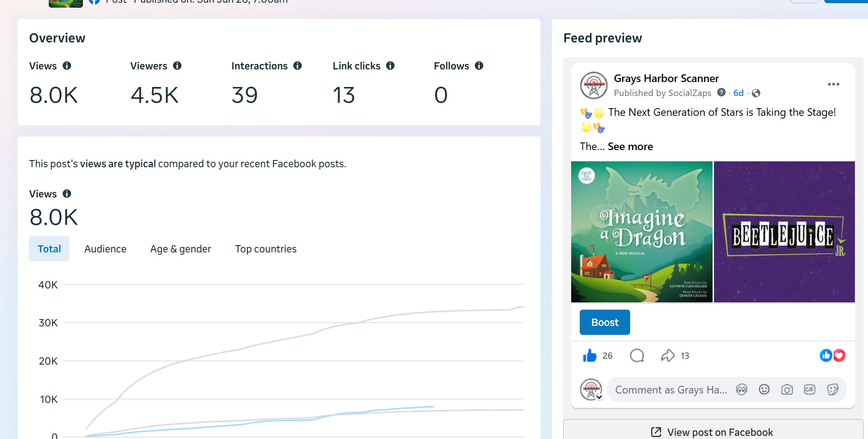Click the blue like reaction badge
The width and height of the screenshot is (868, 439).
point(826,356)
